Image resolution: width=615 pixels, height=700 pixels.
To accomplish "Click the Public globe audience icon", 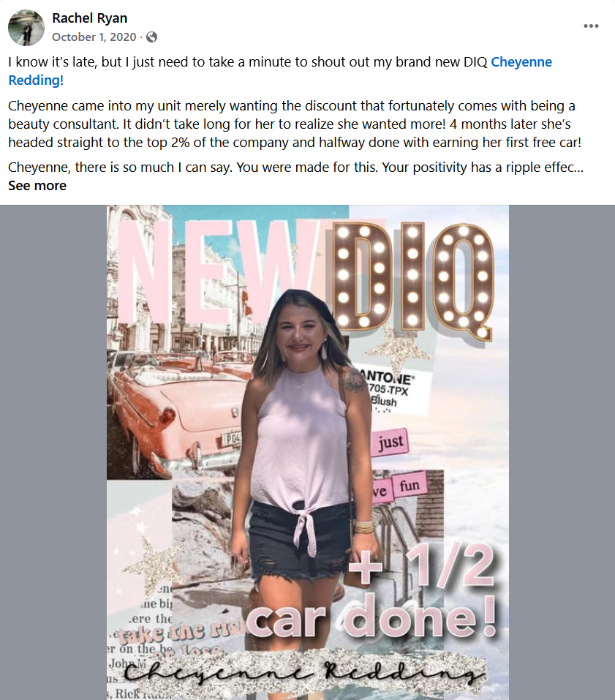I will (152, 37).
